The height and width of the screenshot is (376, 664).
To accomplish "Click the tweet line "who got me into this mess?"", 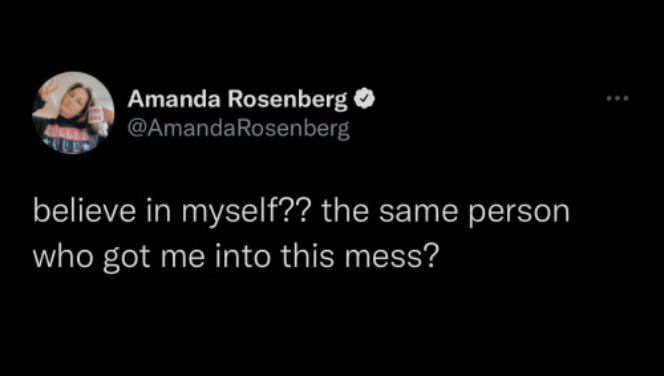I will [x=234, y=257].
